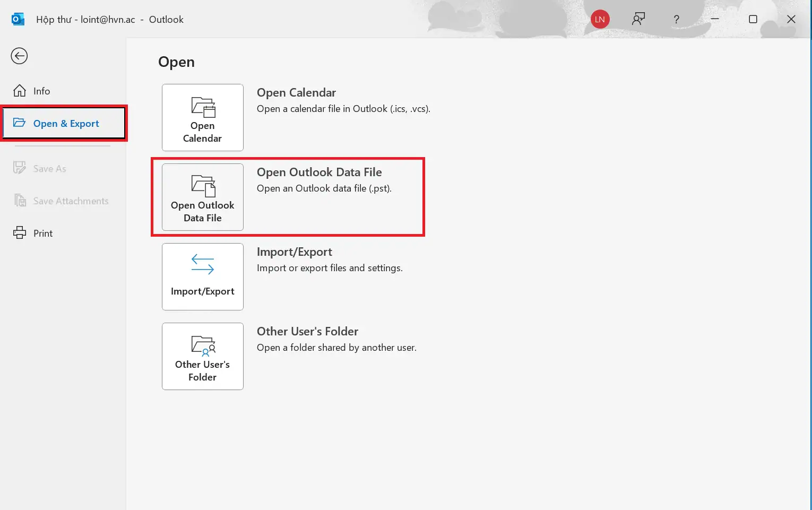Click the Open Calendar tile button

click(203, 117)
